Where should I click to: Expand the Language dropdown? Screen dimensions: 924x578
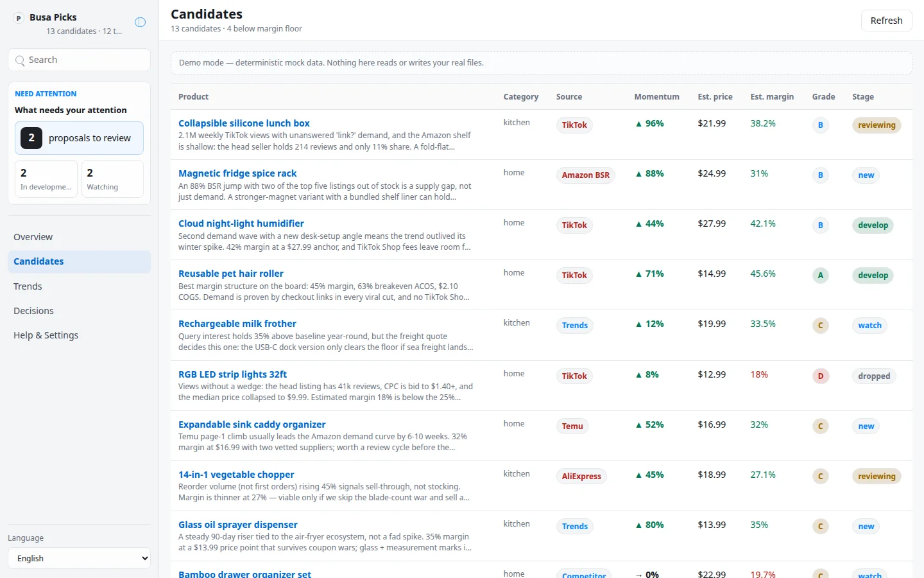point(79,558)
